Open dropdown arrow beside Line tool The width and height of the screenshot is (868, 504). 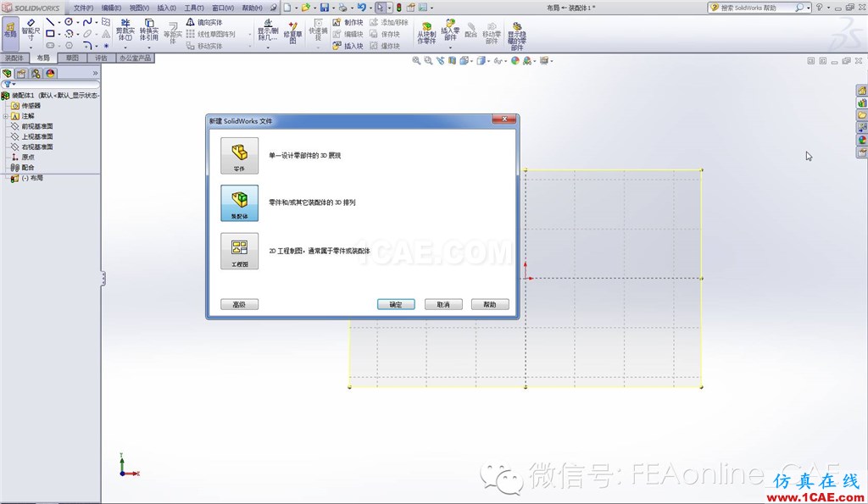tap(59, 22)
